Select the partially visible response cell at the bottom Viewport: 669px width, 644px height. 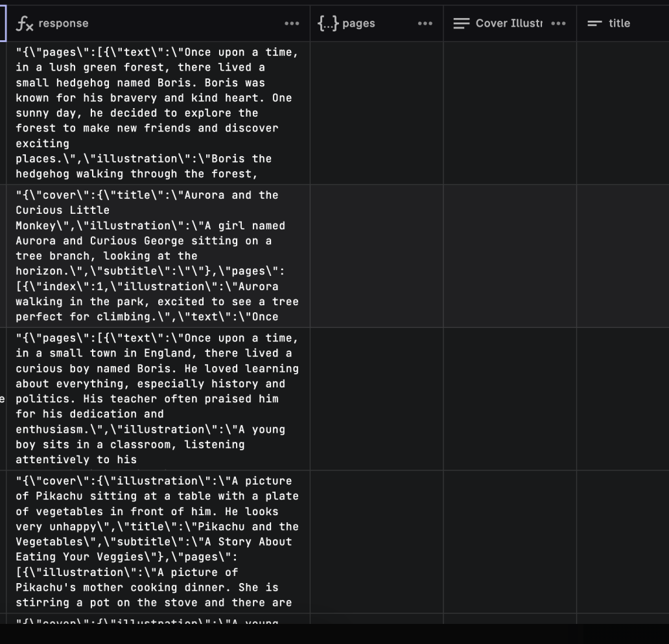[x=156, y=622]
